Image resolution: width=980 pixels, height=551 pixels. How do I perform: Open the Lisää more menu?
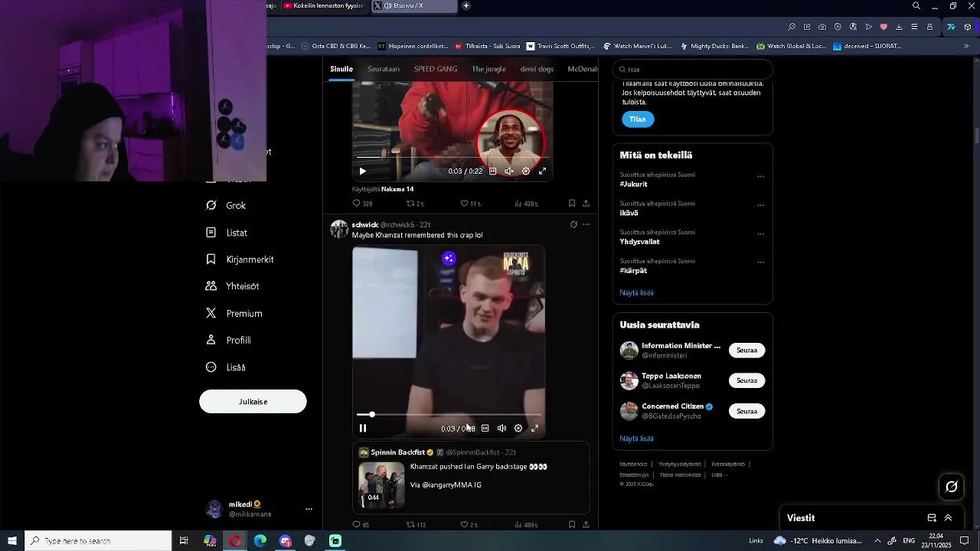226,367
